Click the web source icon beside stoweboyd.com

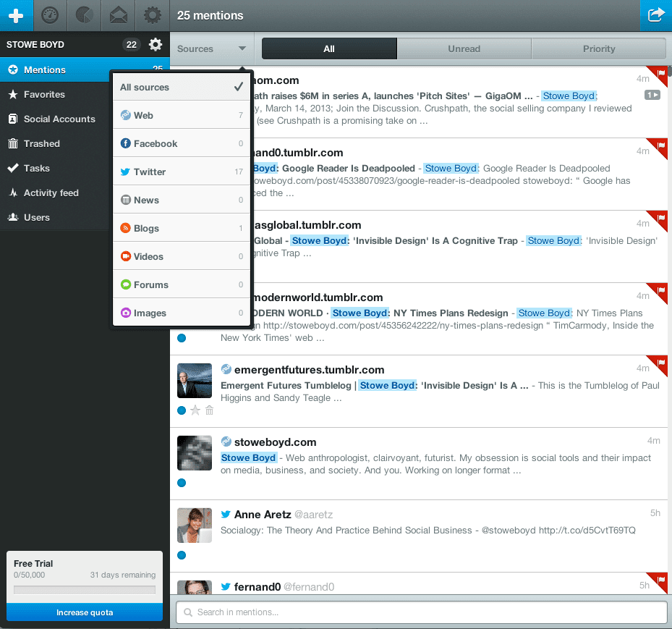coord(226,442)
